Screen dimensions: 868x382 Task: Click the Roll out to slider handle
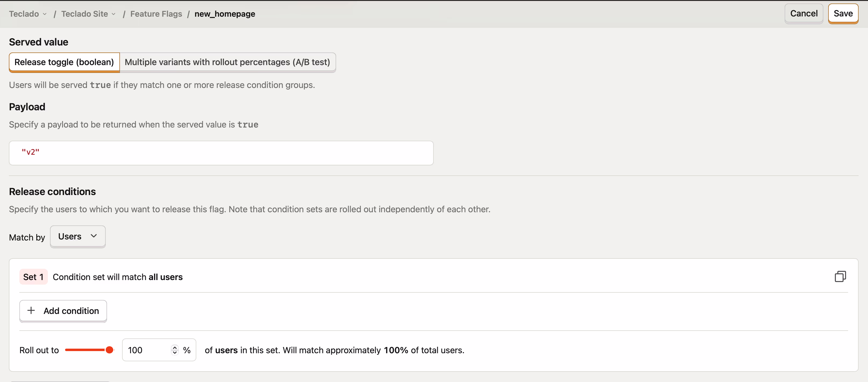109,350
